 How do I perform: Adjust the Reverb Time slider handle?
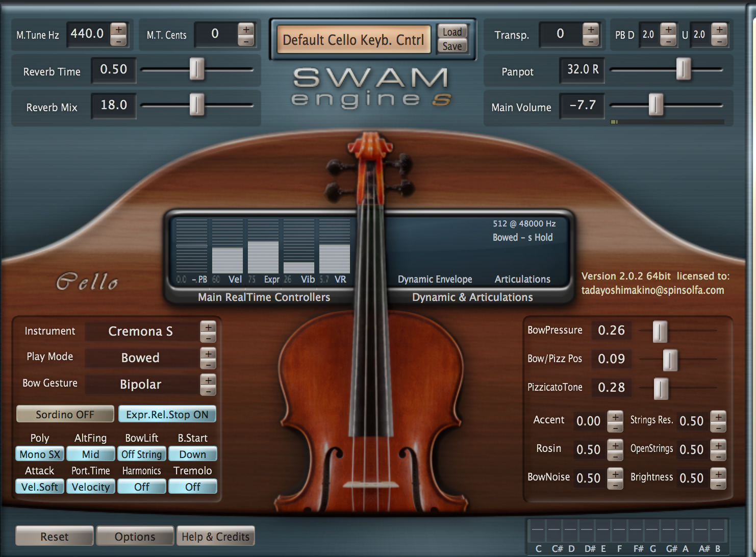[x=197, y=69]
